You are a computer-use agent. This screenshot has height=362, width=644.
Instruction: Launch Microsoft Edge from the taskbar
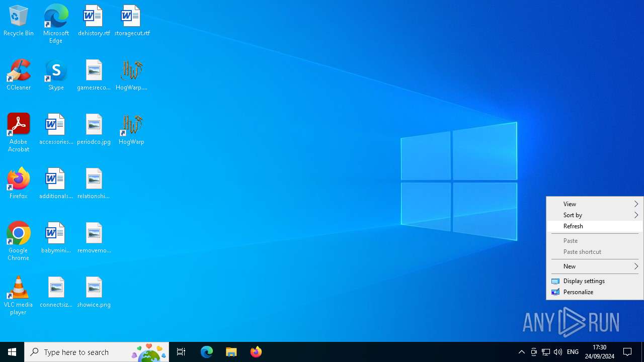pyautogui.click(x=207, y=352)
